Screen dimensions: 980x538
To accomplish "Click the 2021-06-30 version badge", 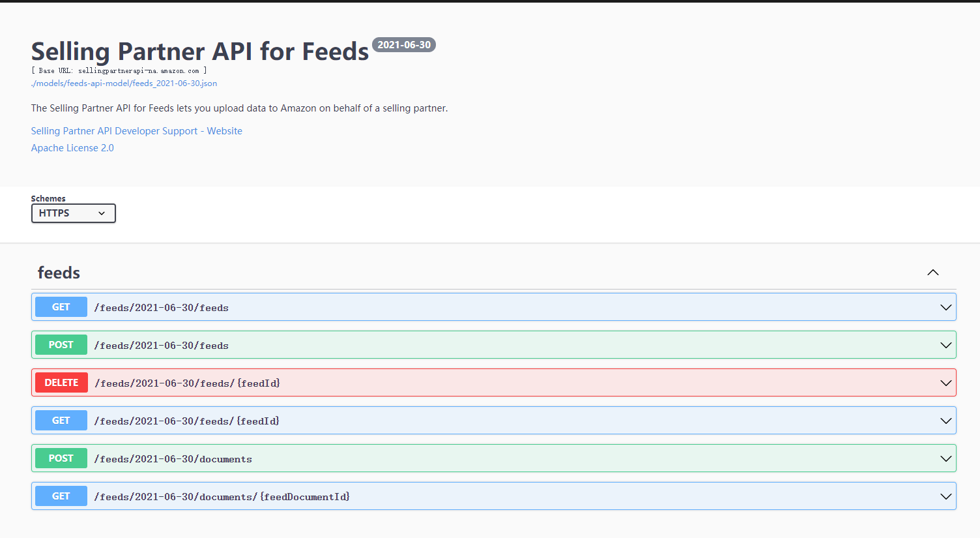I will pyautogui.click(x=403, y=44).
